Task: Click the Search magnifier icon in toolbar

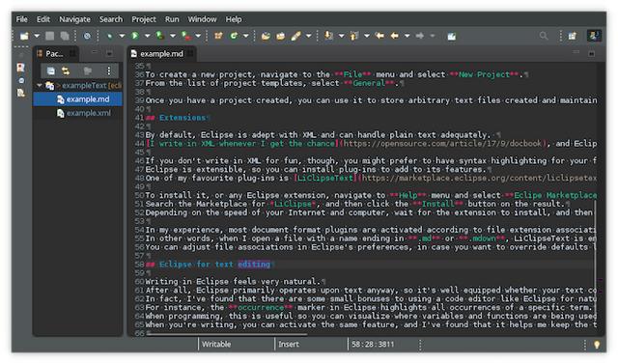Action: pyautogui.click(x=544, y=36)
